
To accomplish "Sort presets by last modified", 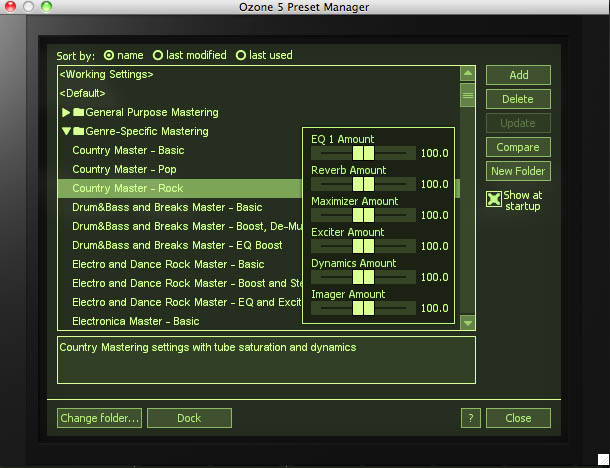I will 158,55.
